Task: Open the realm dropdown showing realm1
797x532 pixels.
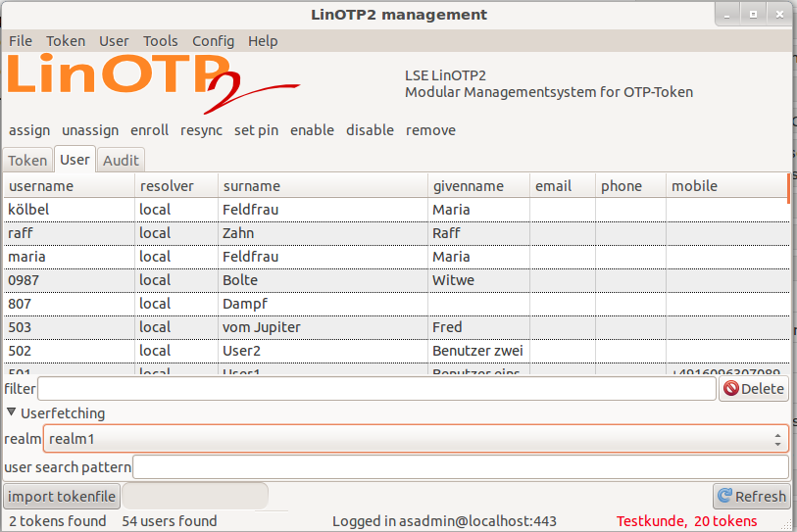Action: [416, 440]
